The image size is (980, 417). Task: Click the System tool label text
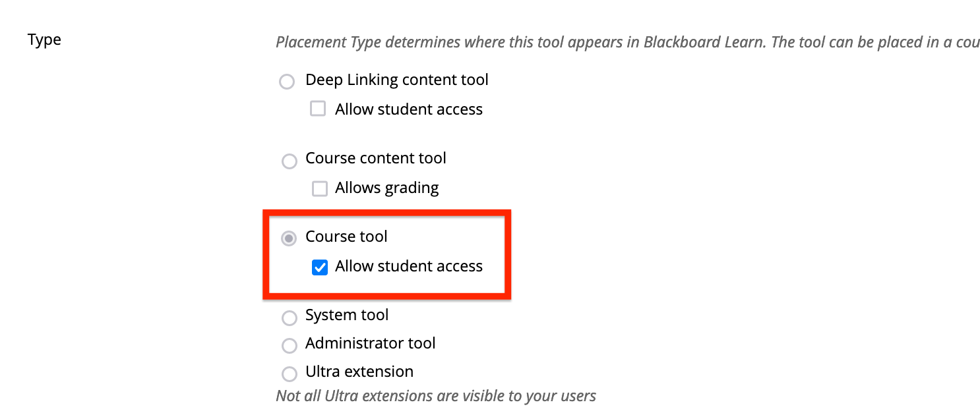[x=346, y=315]
